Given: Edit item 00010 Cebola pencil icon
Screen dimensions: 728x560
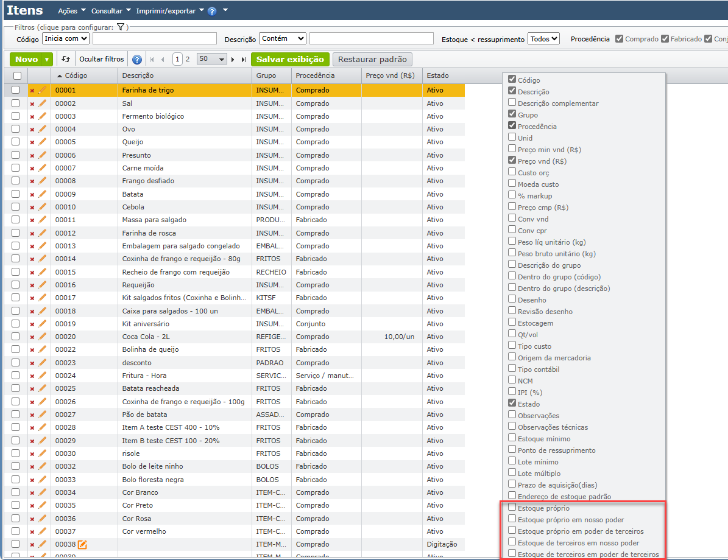Looking at the screenshot, I should pyautogui.click(x=42, y=206).
